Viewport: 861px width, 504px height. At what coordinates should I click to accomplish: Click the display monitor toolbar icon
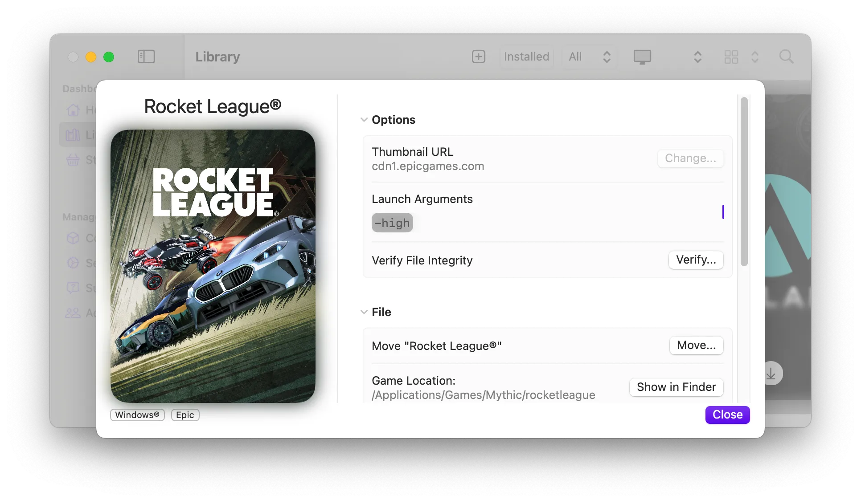pyautogui.click(x=642, y=57)
